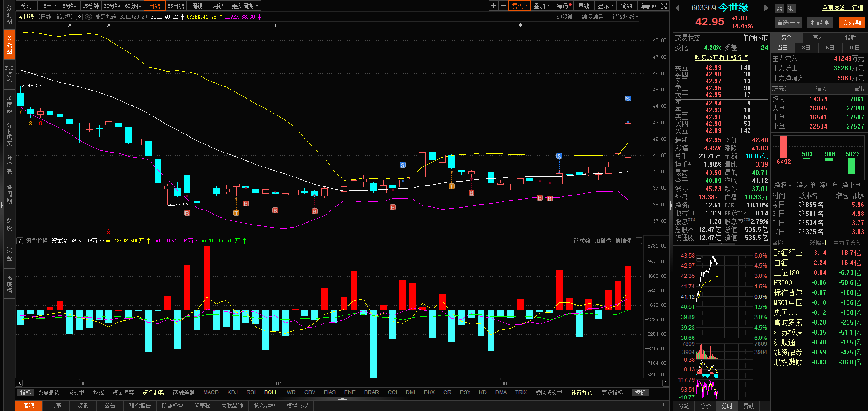Open 显示 display dropdown
Viewport: 868px width, 411px height.
(x=606, y=6)
